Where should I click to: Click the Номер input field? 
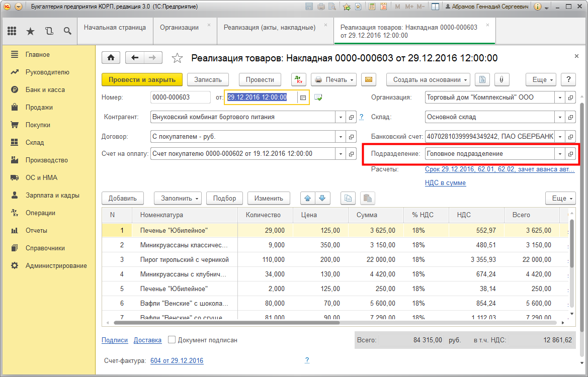point(181,98)
